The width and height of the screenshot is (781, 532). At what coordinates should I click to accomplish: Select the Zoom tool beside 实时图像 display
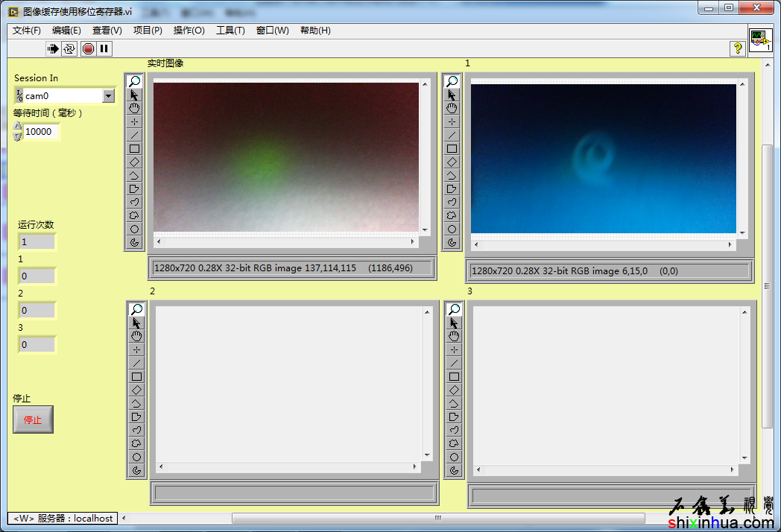[135, 81]
